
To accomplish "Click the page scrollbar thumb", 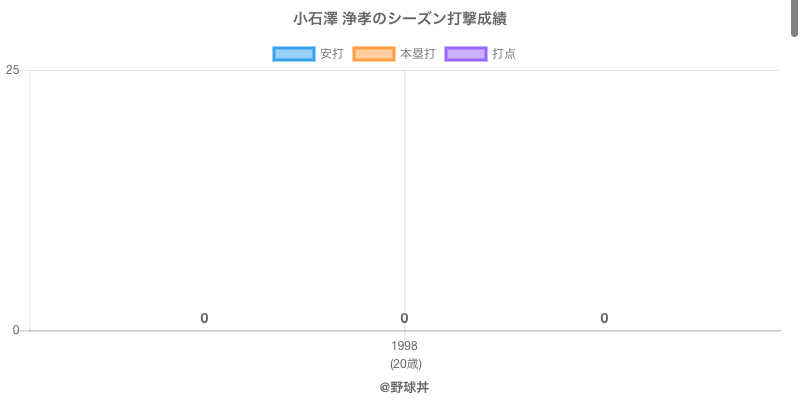I will tap(795, 18).
